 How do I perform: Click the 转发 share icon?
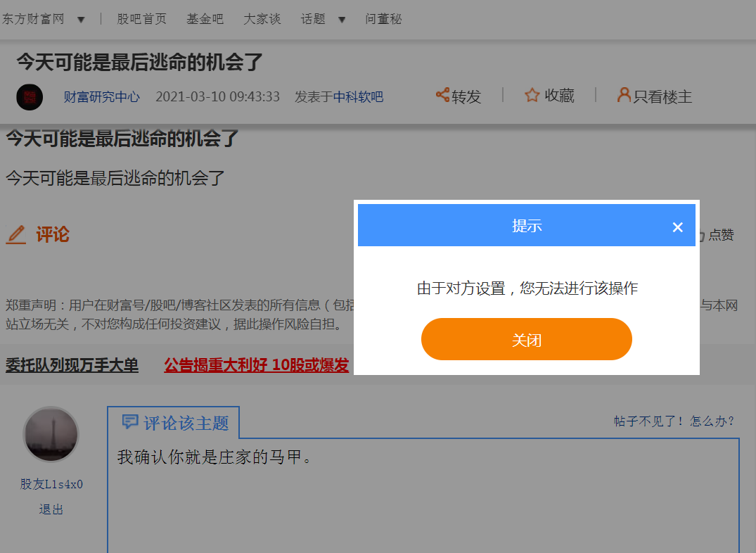(x=442, y=94)
